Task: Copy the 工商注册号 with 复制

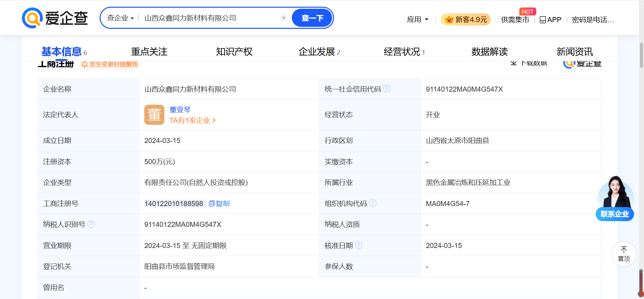Action: [x=219, y=203]
